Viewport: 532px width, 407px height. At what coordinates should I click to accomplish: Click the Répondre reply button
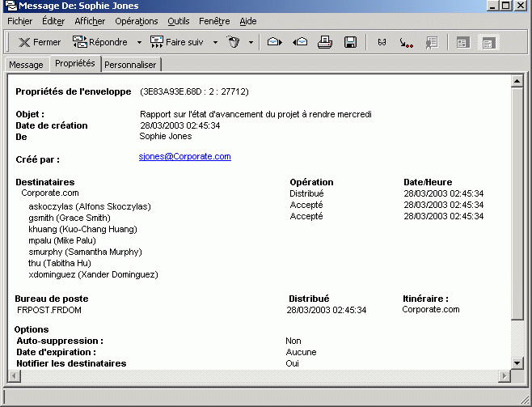pos(100,42)
